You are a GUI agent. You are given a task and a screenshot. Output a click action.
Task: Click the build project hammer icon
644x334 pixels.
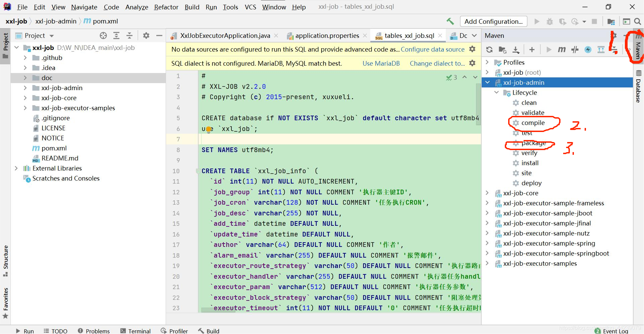pos(450,21)
